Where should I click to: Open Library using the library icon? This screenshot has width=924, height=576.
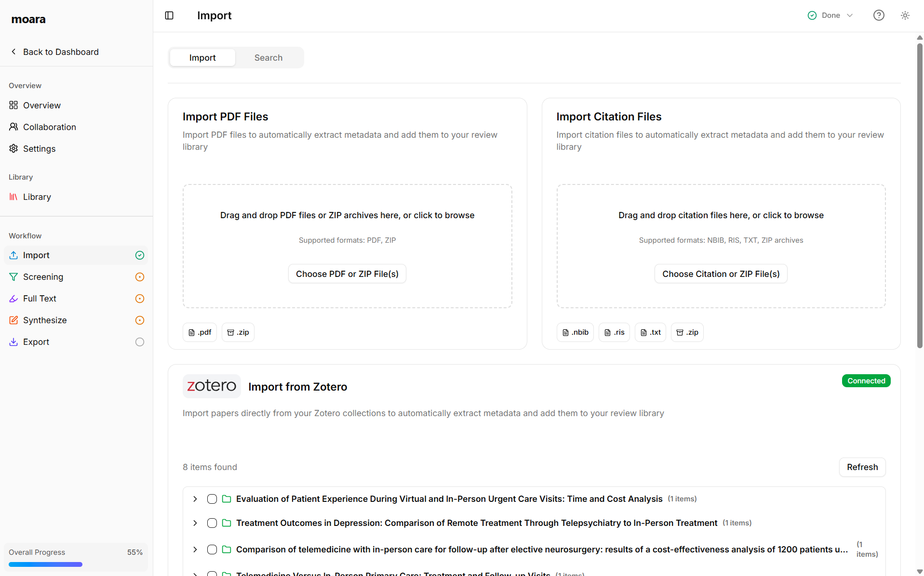[13, 196]
